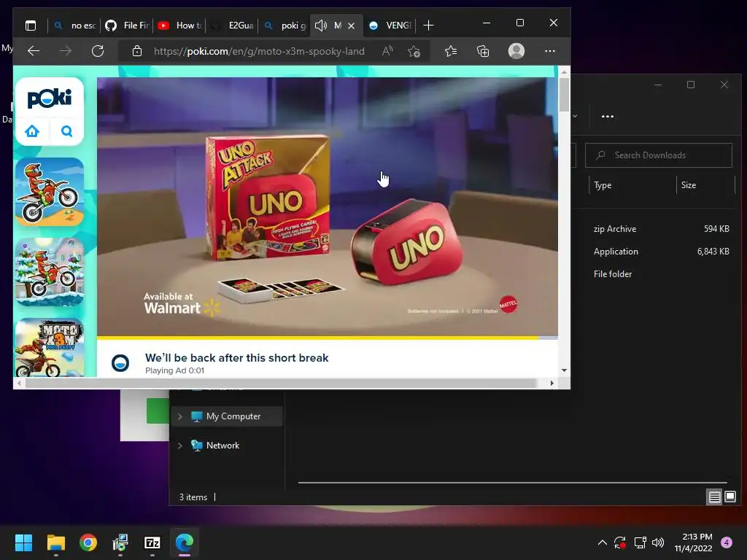Sort File Explorer by Size column
The width and height of the screenshot is (747, 560).
coord(689,185)
